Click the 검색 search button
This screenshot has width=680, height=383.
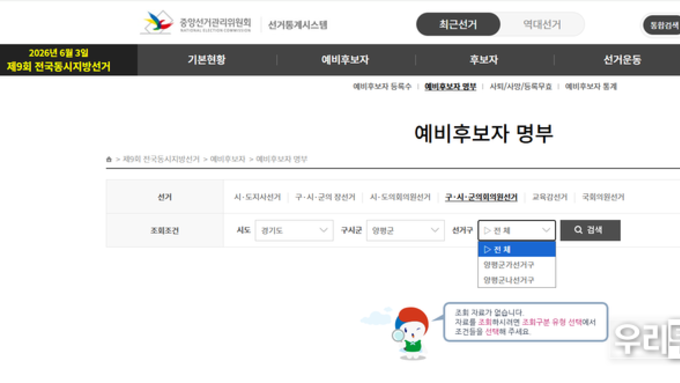point(590,230)
